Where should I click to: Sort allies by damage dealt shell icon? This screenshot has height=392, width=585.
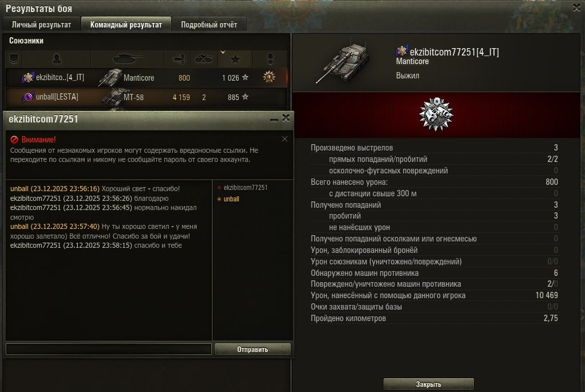[x=179, y=59]
